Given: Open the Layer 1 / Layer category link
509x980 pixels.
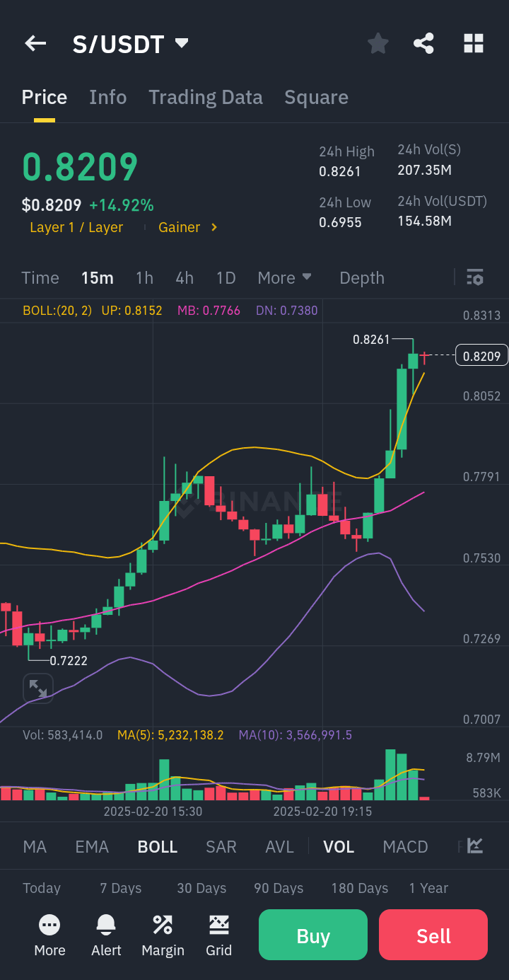Looking at the screenshot, I should coord(76,227).
